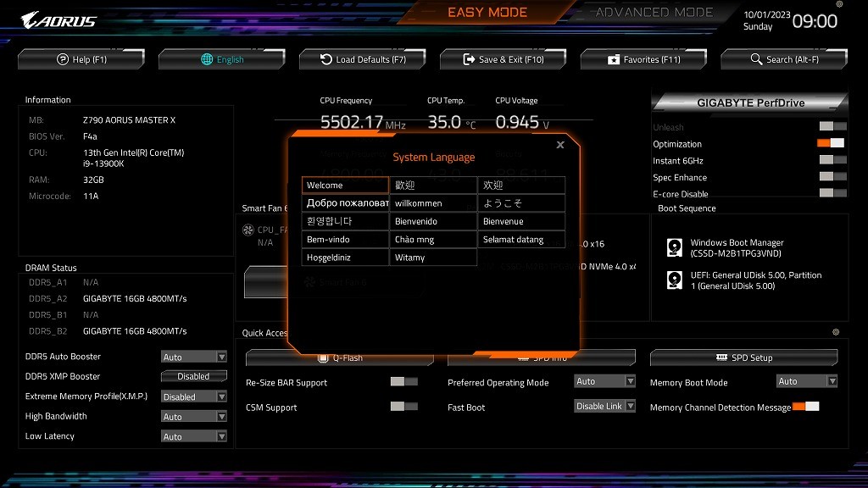
Task: Click Favorites star icon
Action: [614, 59]
